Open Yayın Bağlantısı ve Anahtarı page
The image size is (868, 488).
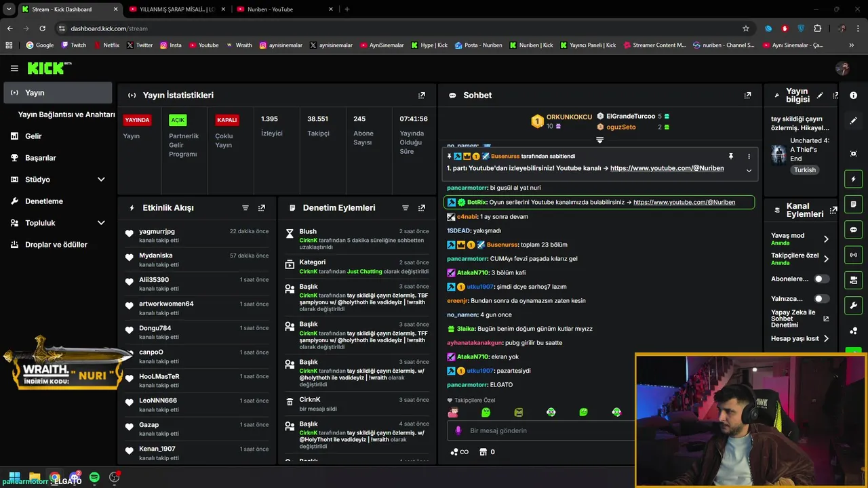[x=66, y=115]
